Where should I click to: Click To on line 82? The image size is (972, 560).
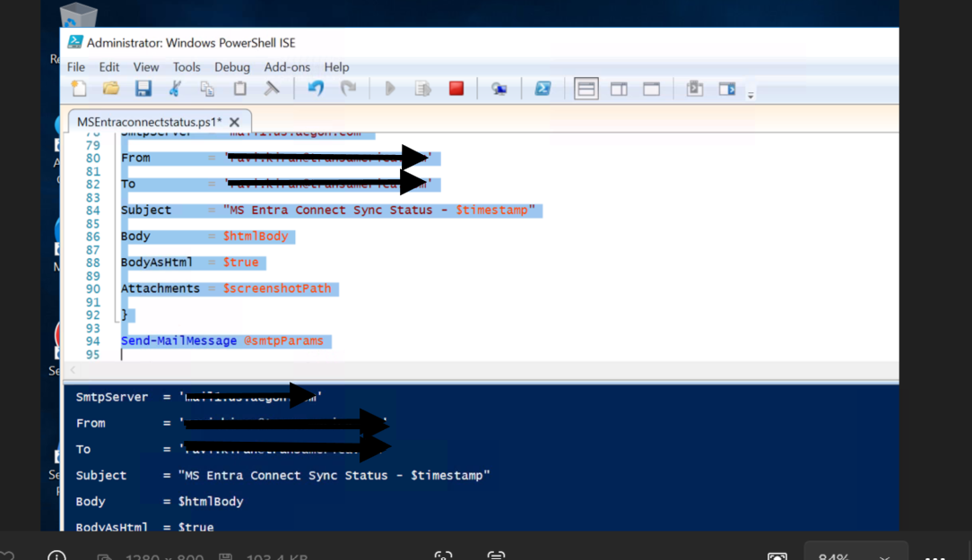click(128, 184)
